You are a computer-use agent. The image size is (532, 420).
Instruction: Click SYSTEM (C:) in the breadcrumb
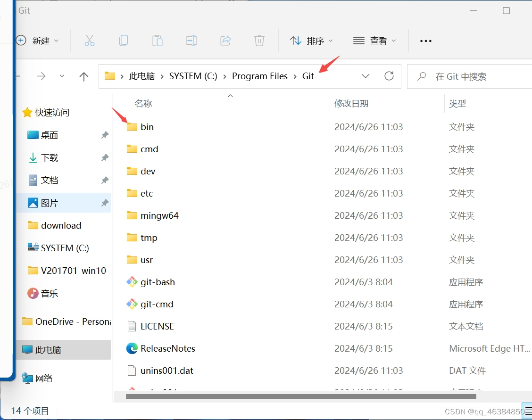click(193, 76)
